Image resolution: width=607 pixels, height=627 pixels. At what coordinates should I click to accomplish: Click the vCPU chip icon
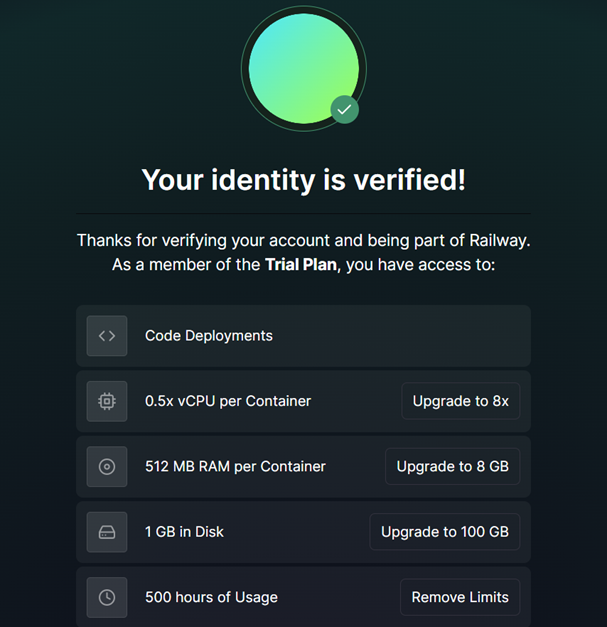tap(107, 401)
